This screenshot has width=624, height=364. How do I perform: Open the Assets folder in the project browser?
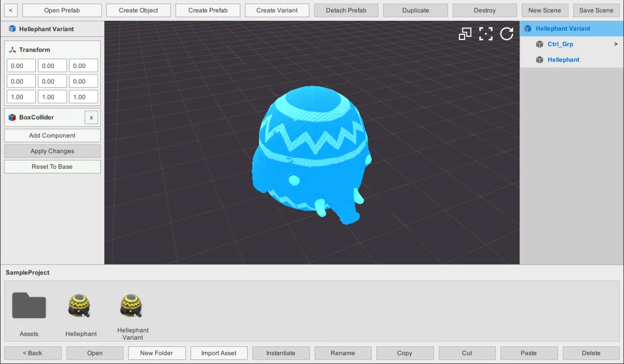29,306
